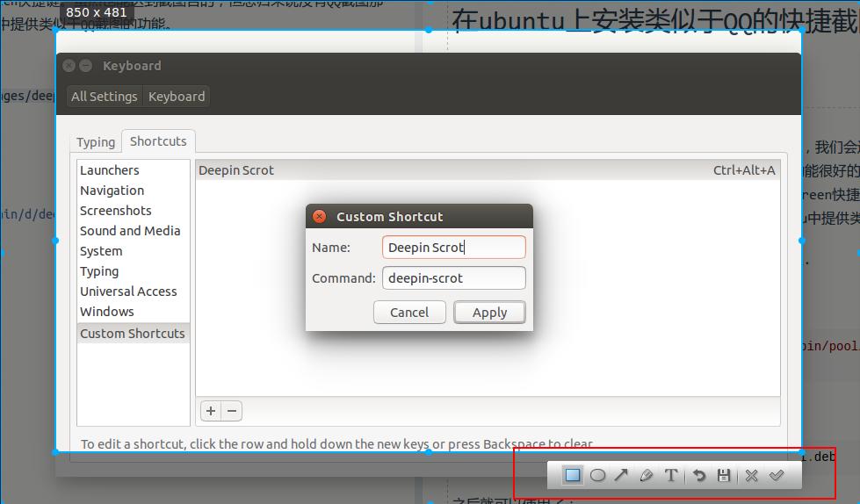Choose the arrow annotation tool

click(x=621, y=475)
